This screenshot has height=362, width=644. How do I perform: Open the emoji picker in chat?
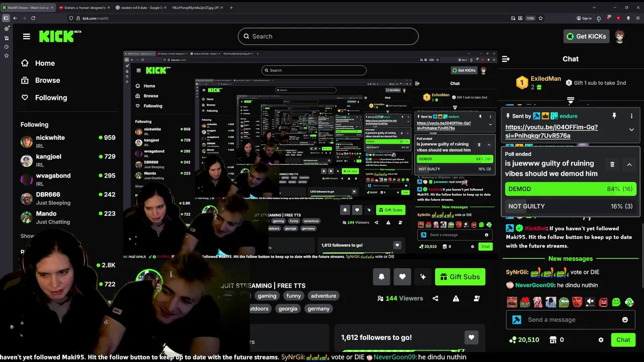tap(625, 320)
